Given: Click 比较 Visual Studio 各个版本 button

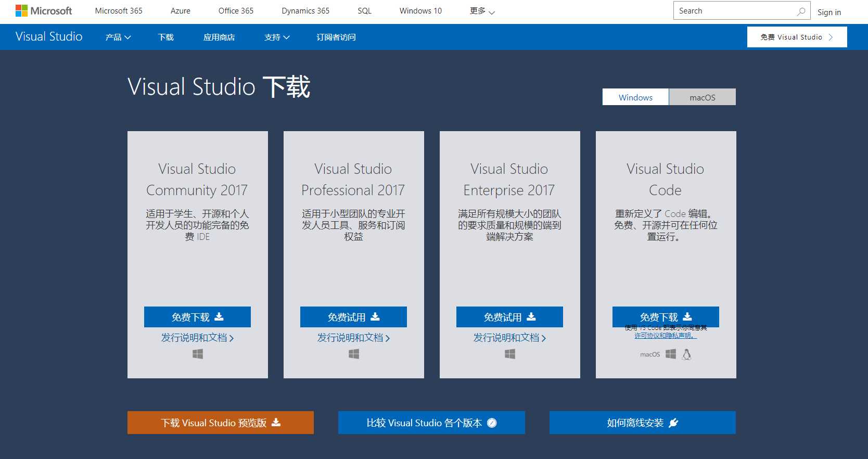Looking at the screenshot, I should [x=431, y=423].
